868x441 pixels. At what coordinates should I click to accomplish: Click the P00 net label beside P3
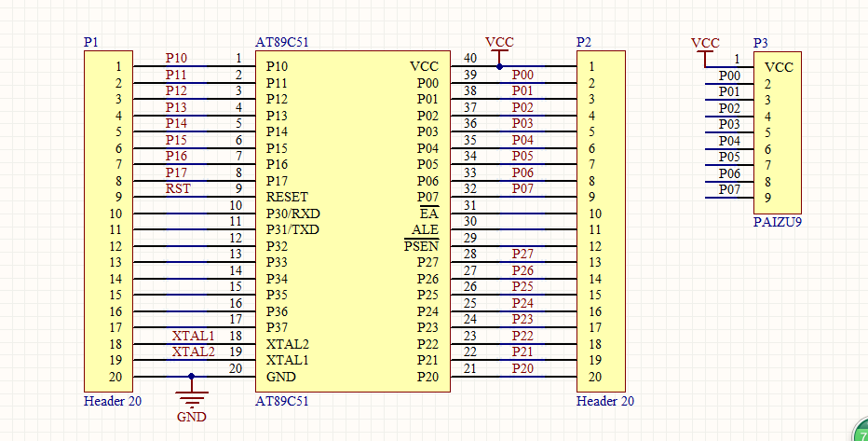click(729, 76)
